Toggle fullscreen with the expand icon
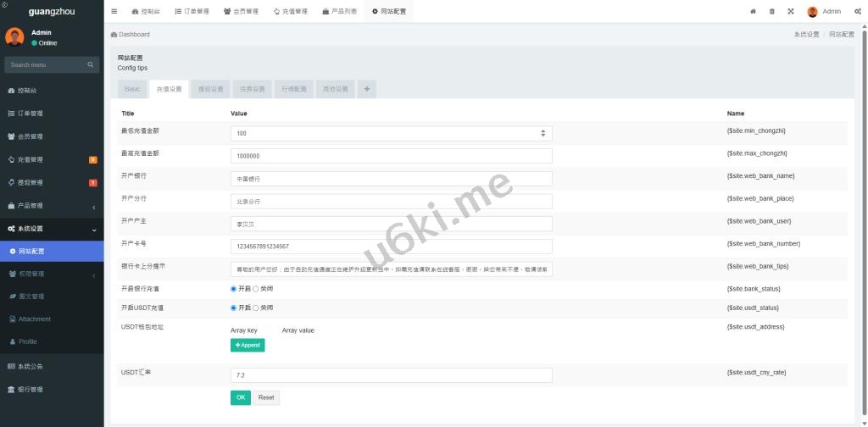Screen dimensions: 868x427 (790, 11)
